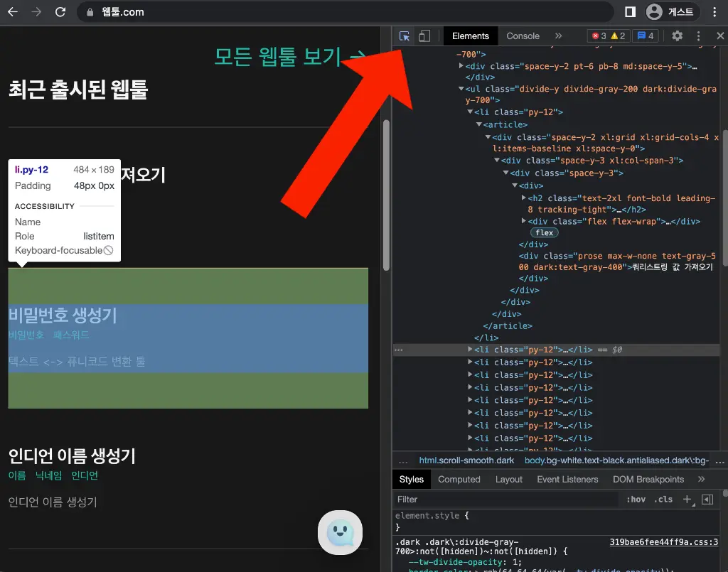Toggle the device toolbar icon

424,36
